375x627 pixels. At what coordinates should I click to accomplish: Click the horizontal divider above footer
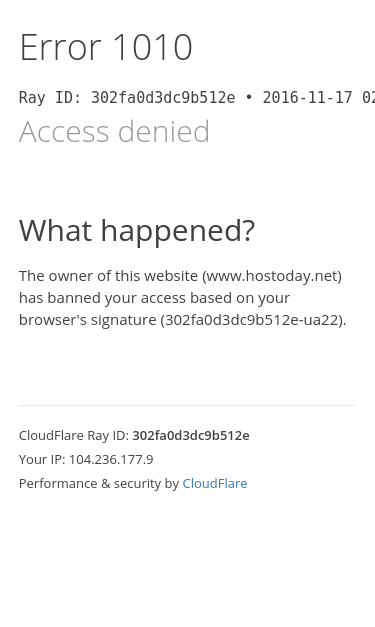[187, 405]
